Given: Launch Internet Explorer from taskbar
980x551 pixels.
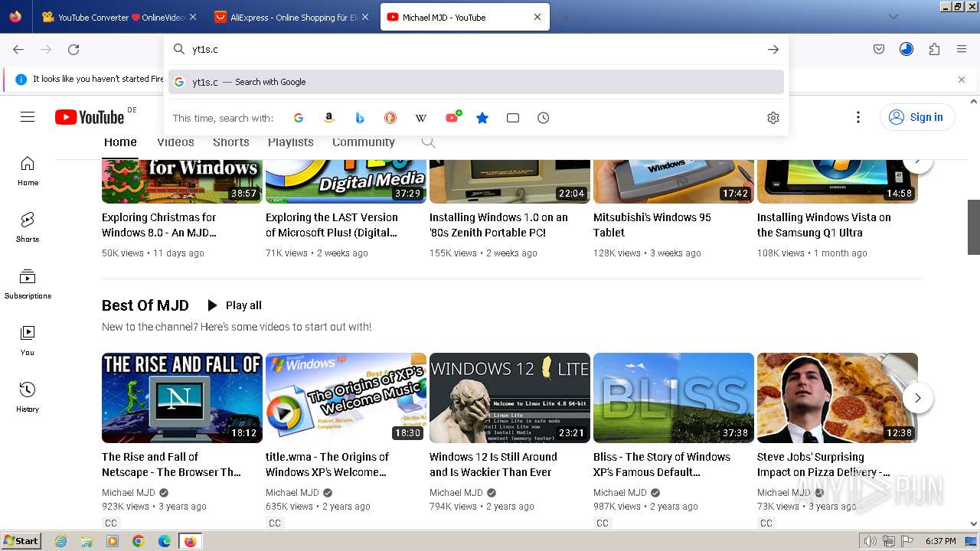Looking at the screenshot, I should pos(60,541).
